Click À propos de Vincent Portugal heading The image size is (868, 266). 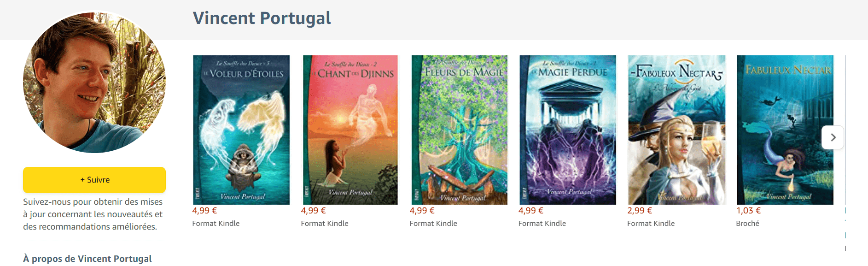[87, 259]
